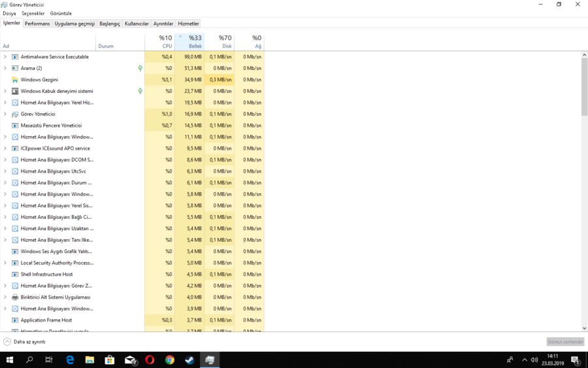Open the Windows Start menu
This screenshot has height=368, width=588.
point(10,360)
